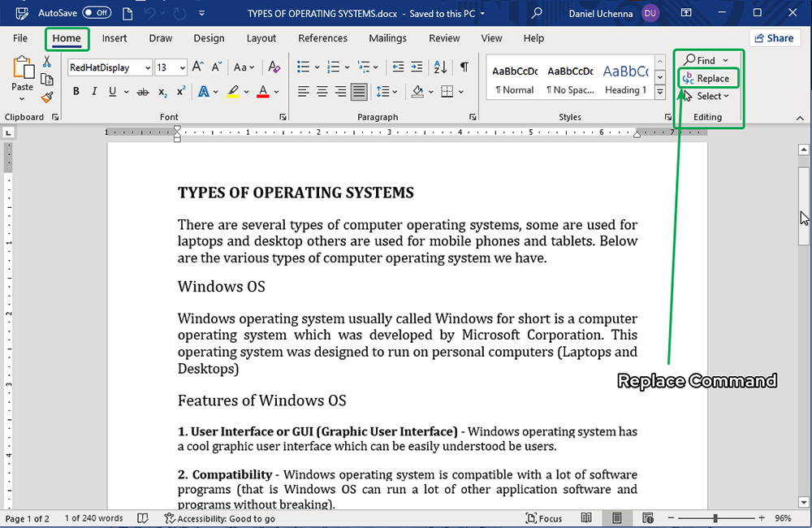Center align the paragraph text
The height and width of the screenshot is (528, 812).
coord(322,92)
